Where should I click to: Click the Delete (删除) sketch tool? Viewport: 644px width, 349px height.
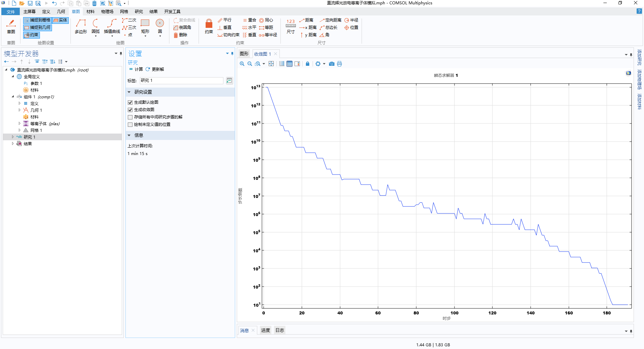coord(180,35)
